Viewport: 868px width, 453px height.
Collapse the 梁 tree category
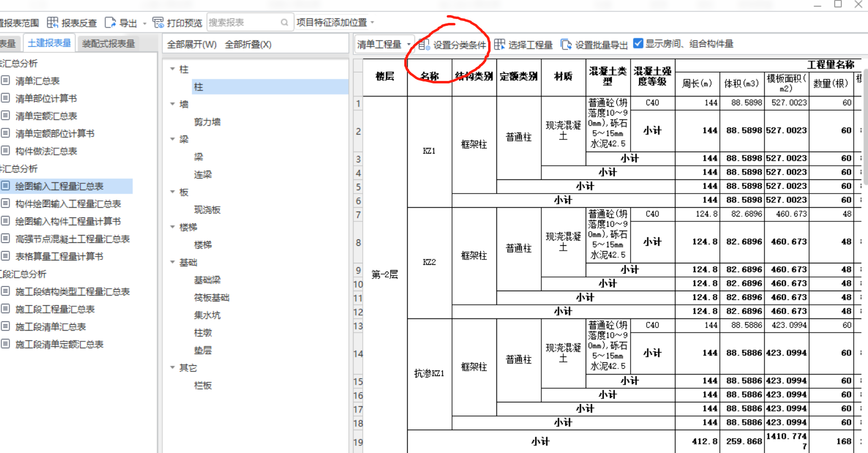tap(173, 139)
